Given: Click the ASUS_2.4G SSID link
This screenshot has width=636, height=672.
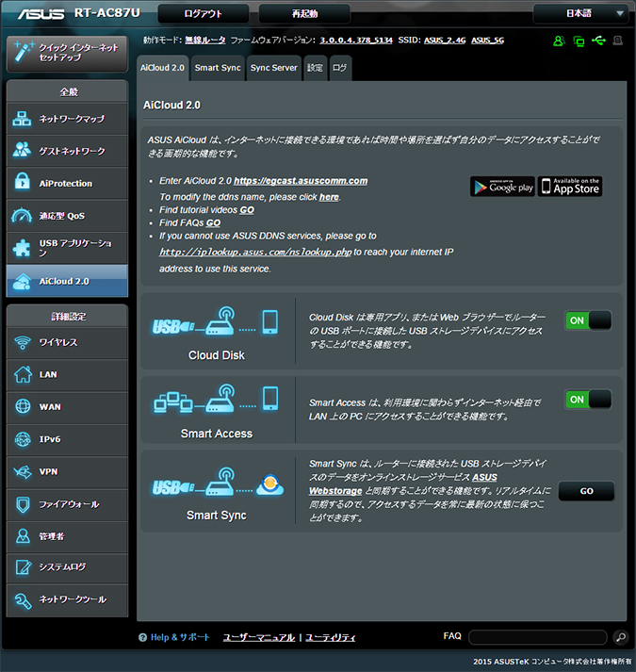Looking at the screenshot, I should 445,40.
